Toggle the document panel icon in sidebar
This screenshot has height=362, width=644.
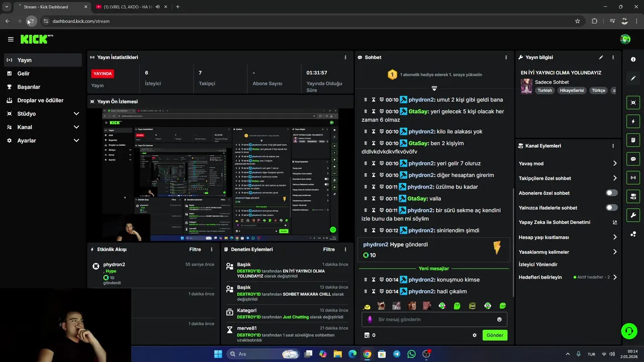(x=633, y=140)
